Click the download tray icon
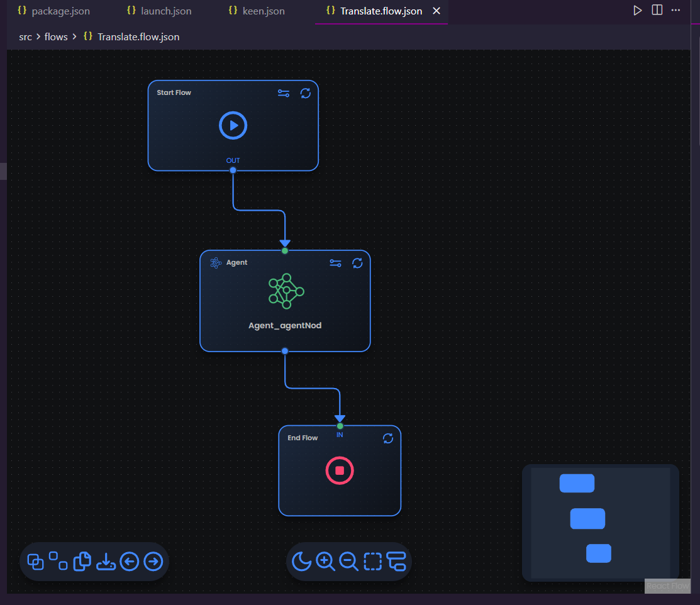Viewport: 700px width, 605px height. coord(106,562)
